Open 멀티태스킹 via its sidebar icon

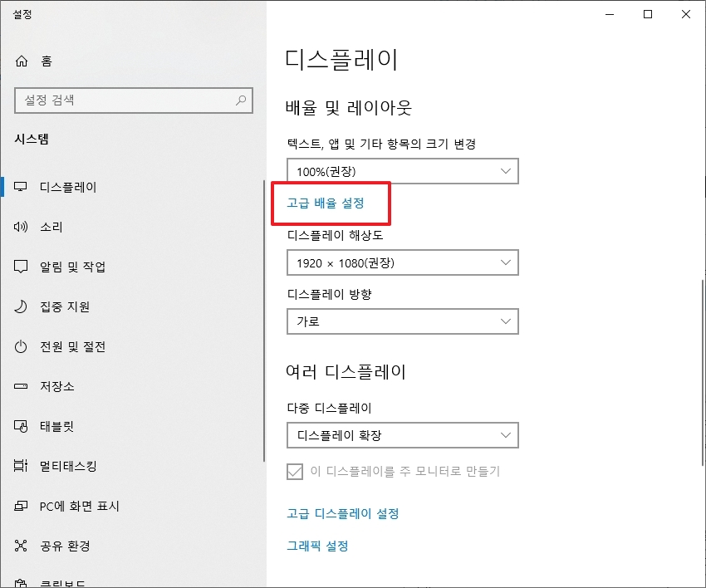tap(20, 466)
